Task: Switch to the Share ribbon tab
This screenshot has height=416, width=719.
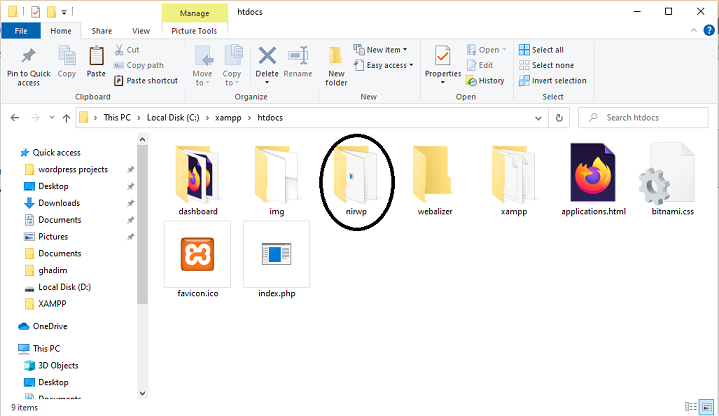Action: point(101,31)
